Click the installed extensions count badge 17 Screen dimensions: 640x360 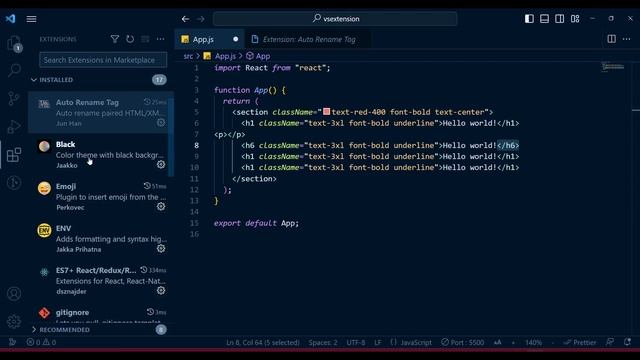point(159,80)
